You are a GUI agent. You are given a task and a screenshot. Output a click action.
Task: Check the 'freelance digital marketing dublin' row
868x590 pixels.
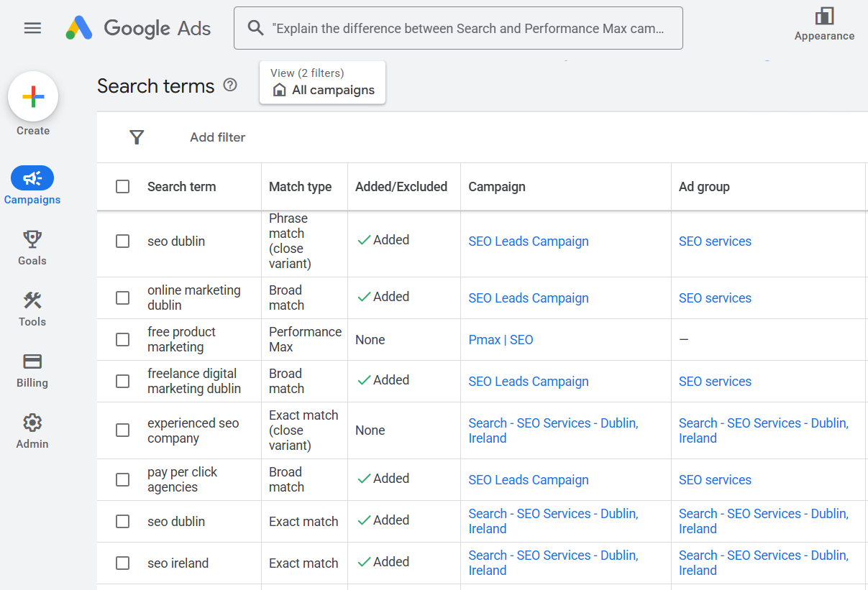click(x=123, y=381)
